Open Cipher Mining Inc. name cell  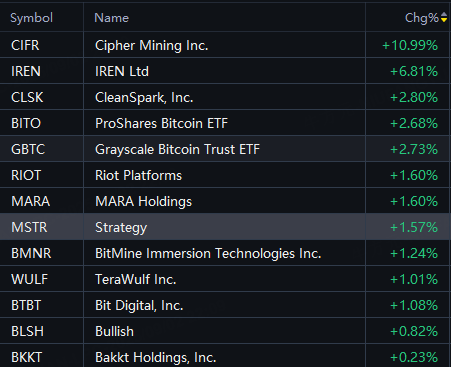pyautogui.click(x=152, y=45)
